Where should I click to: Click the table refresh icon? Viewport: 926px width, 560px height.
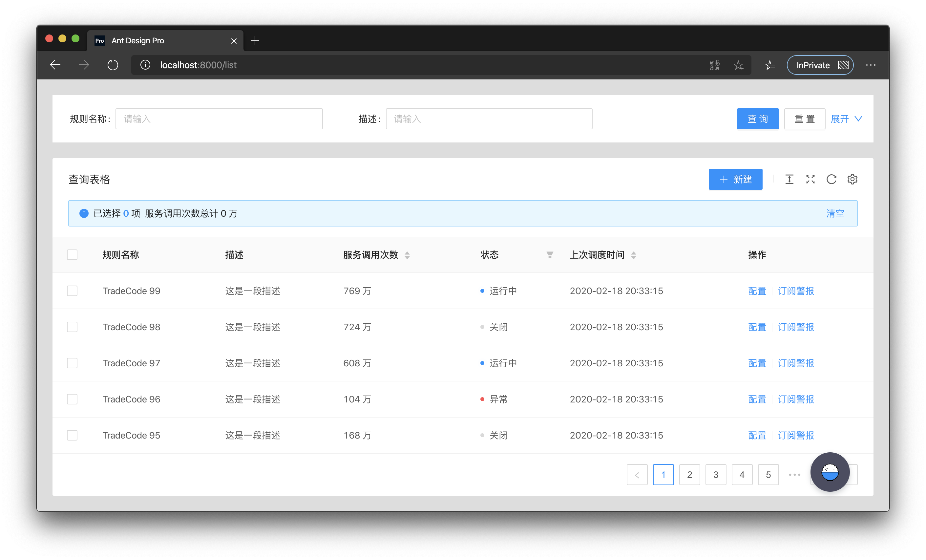click(831, 179)
